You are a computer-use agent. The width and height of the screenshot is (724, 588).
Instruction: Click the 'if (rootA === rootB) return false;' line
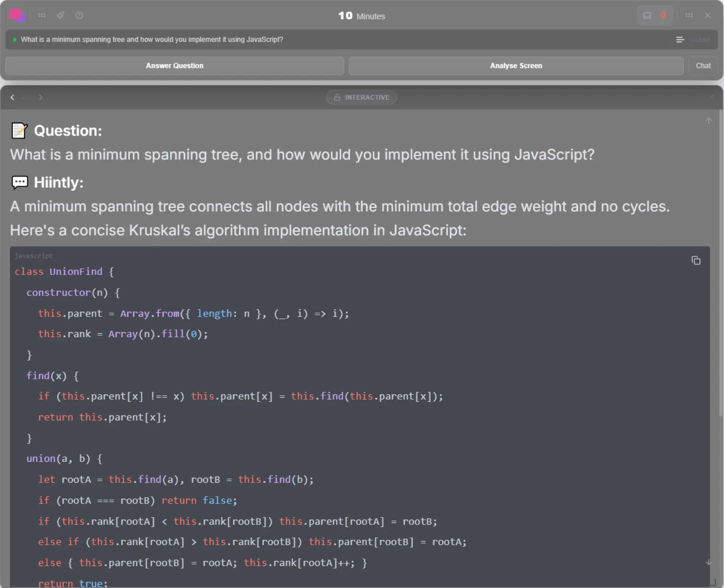(x=138, y=500)
